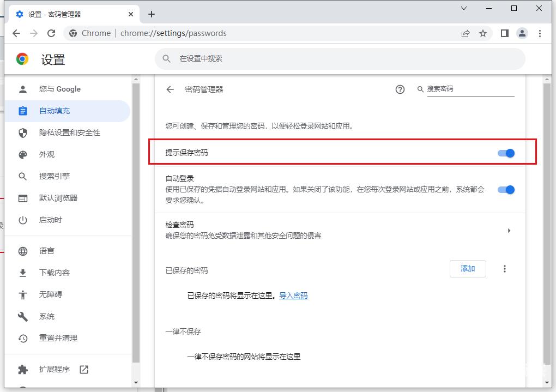Bookmark this page with the star icon

click(483, 33)
